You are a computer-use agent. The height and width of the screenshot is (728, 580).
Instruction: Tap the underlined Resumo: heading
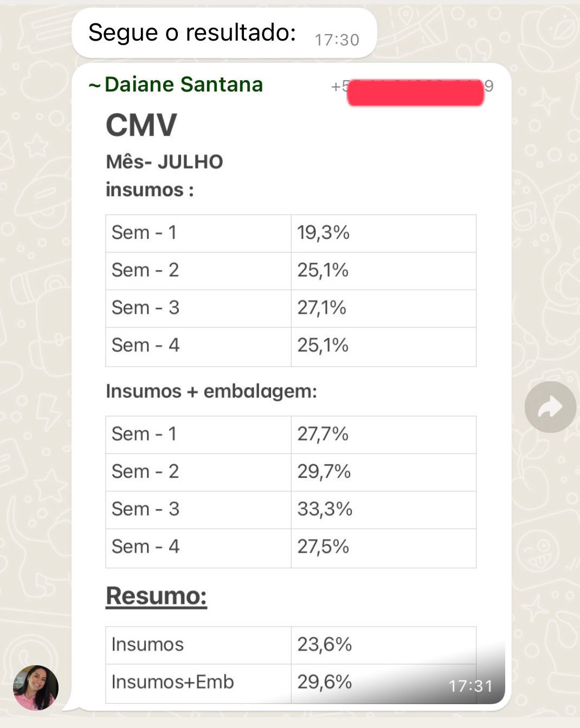pos(156,596)
